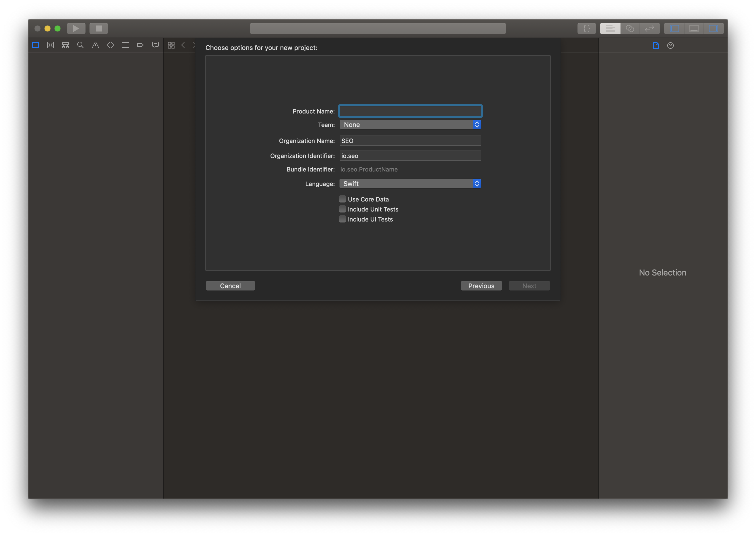
Task: Show the Breakpoint navigator icon
Action: pyautogui.click(x=140, y=45)
